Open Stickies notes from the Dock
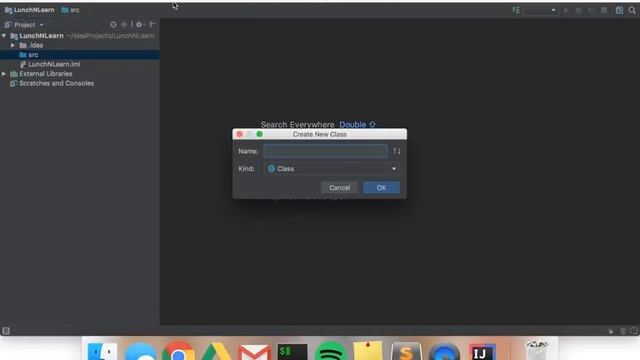Image resolution: width=640 pixels, height=360 pixels. [368, 351]
